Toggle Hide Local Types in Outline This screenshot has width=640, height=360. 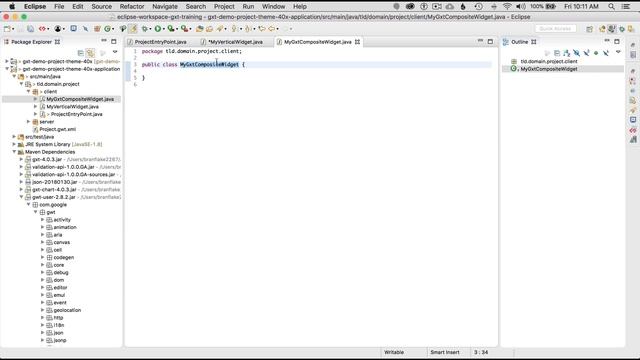coord(606,53)
